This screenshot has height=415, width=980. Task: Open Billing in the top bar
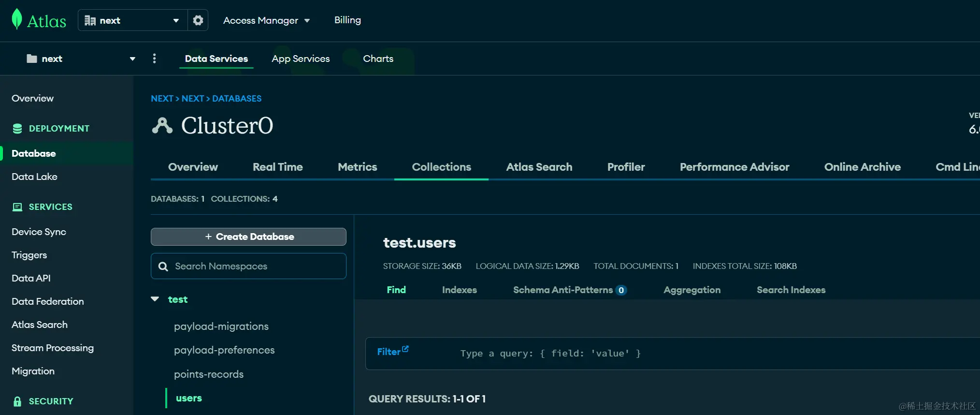pos(347,20)
